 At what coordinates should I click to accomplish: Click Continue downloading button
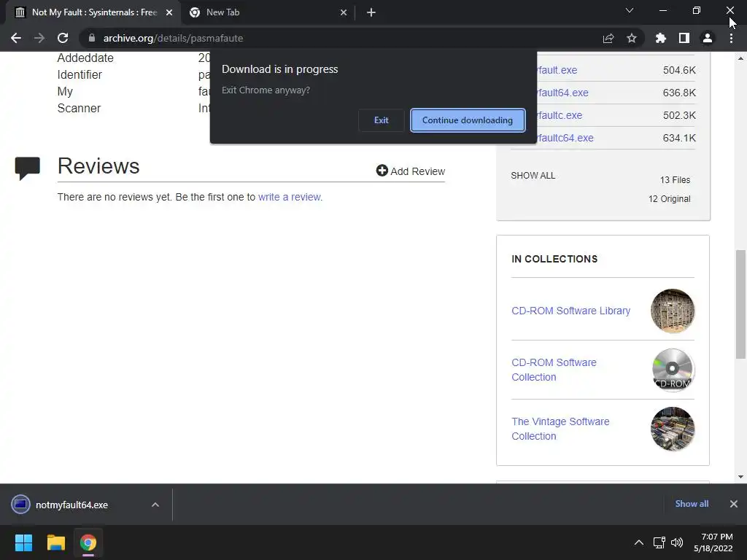tap(468, 120)
